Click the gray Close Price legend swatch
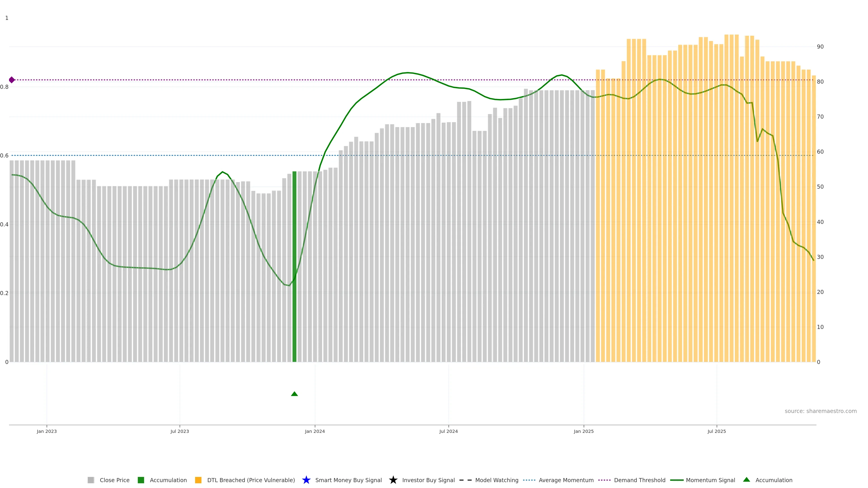Image resolution: width=868 pixels, height=488 pixels. [x=91, y=480]
